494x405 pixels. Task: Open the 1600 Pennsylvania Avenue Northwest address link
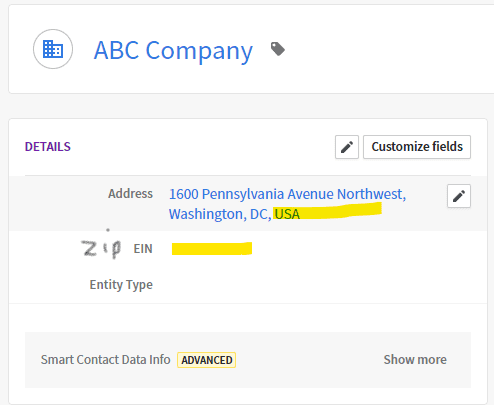pos(287,194)
